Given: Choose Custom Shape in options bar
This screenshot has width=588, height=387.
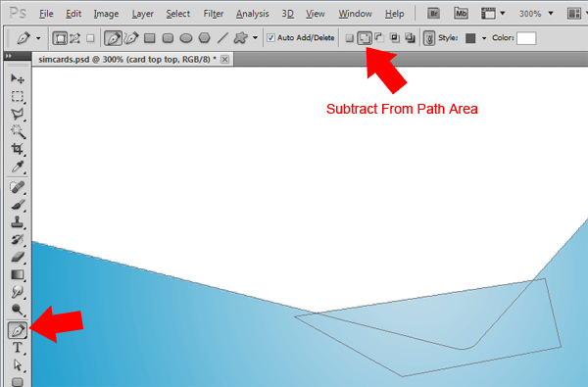Looking at the screenshot, I should tap(241, 38).
